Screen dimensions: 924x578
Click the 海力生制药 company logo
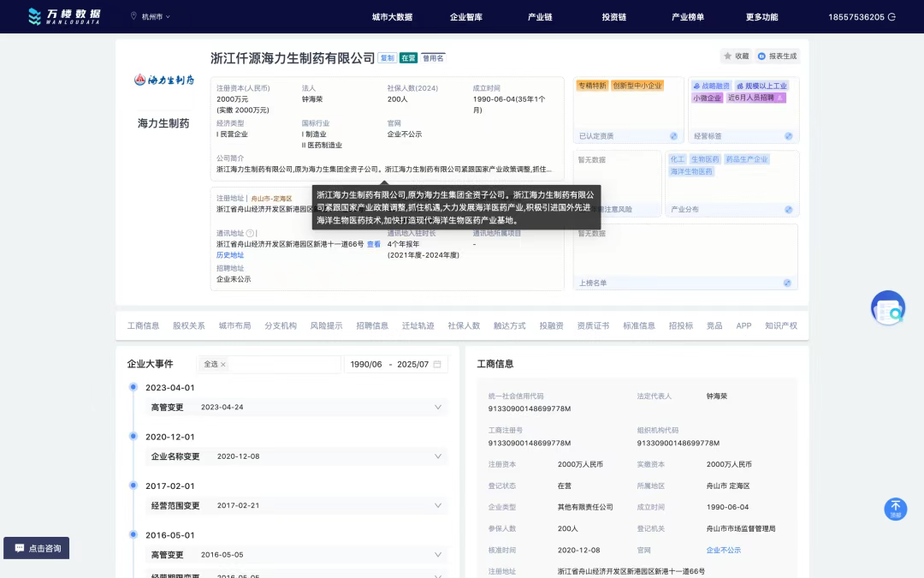coord(163,80)
